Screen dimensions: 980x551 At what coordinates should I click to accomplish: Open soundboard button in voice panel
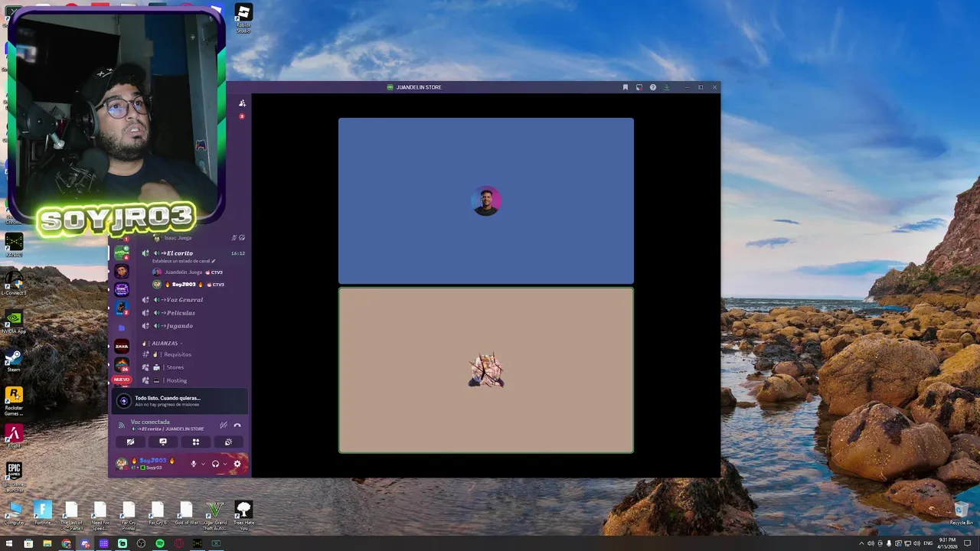tap(228, 442)
